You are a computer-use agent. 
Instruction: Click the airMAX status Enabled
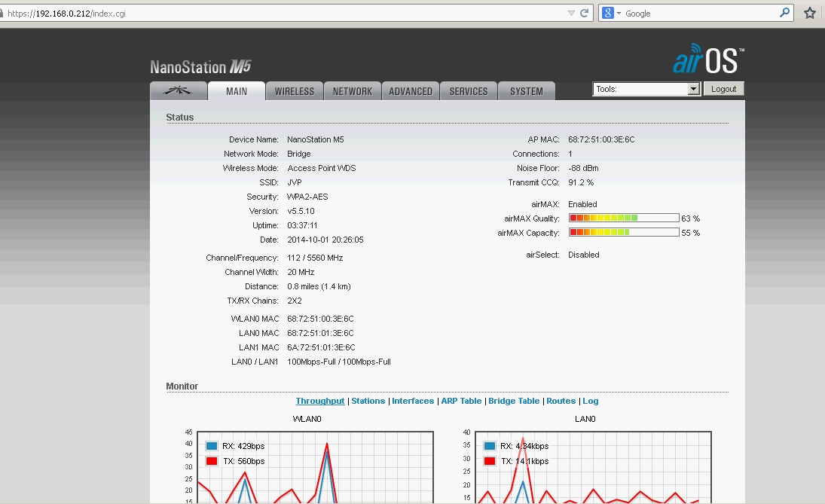(x=582, y=204)
